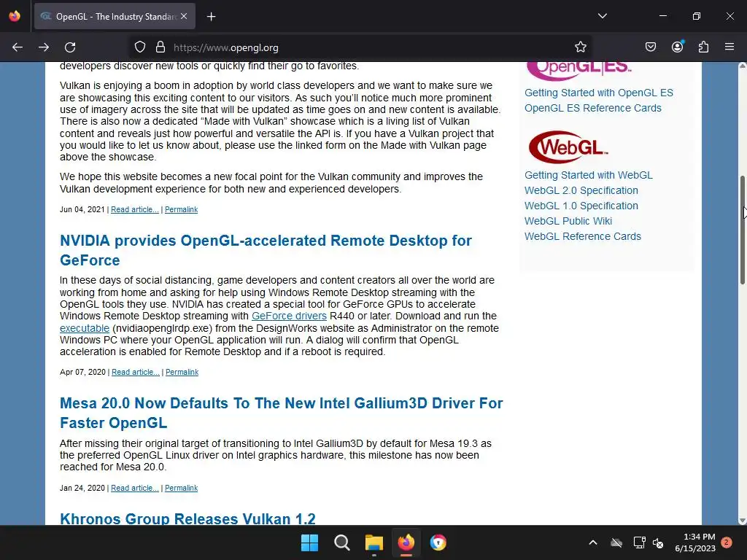Open Firefox account icon

click(677, 47)
